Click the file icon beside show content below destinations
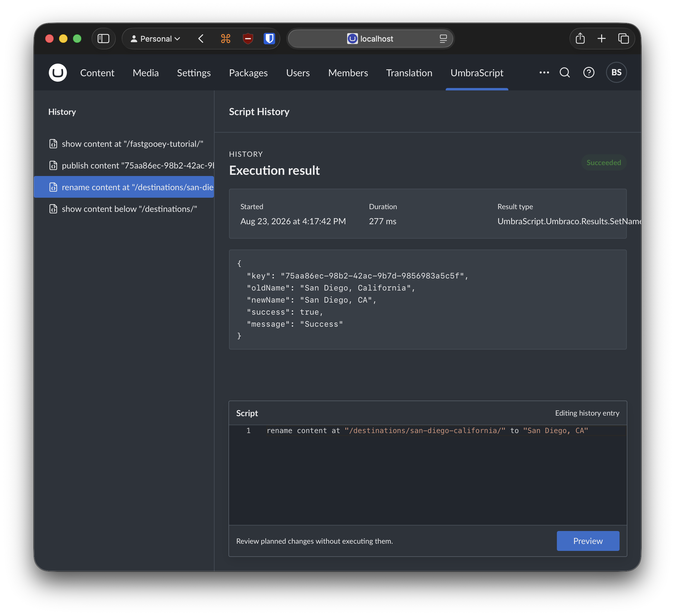 [53, 209]
